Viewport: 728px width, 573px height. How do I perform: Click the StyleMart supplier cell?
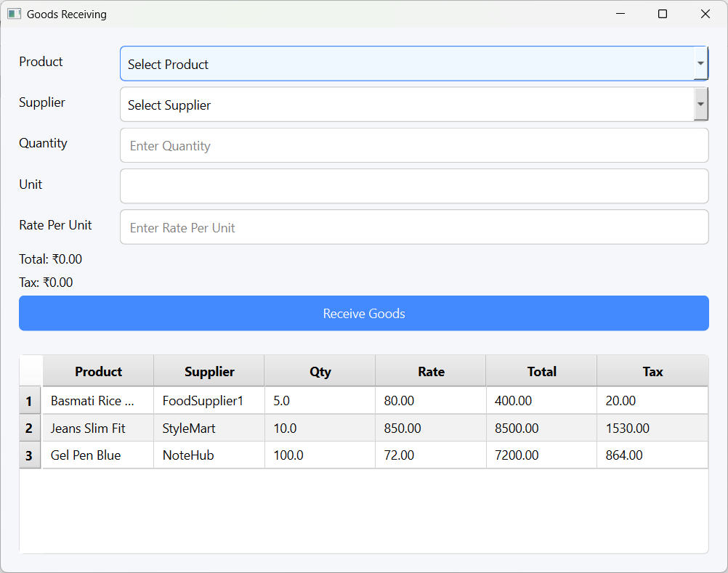coord(209,428)
